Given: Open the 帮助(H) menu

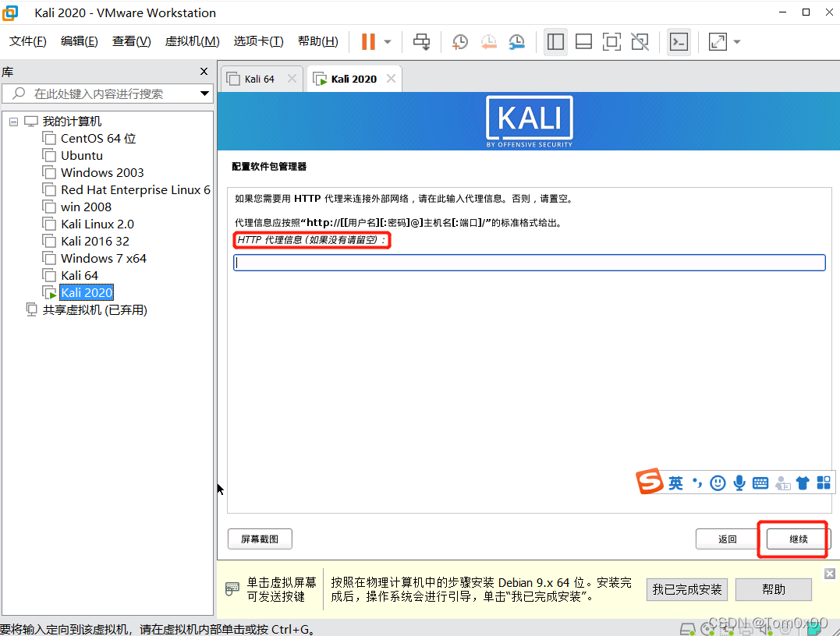Looking at the screenshot, I should pyautogui.click(x=317, y=41).
